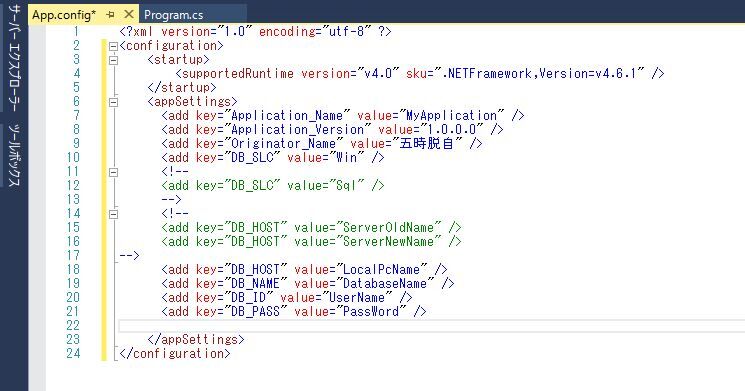Click the supportedRuntime line
Viewport: 745px width, 391px height.
(420, 74)
